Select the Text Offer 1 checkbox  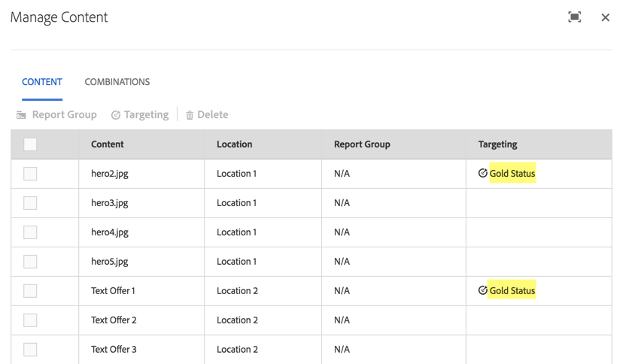coord(30,291)
